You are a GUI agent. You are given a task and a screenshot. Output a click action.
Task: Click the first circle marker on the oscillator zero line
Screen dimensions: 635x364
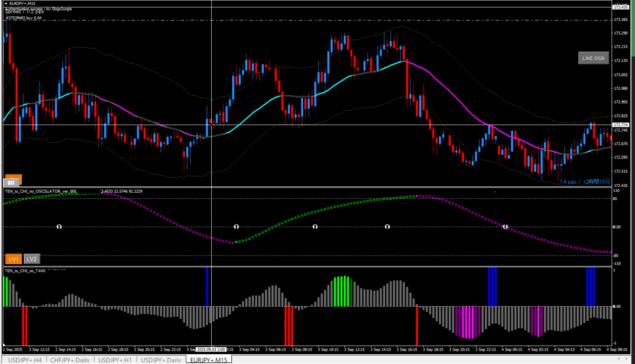pos(59,227)
